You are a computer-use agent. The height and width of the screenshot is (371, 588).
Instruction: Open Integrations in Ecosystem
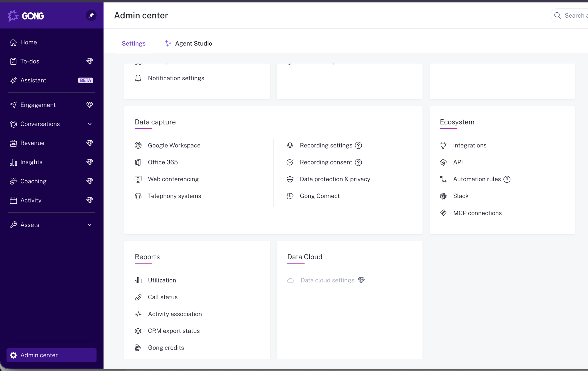click(x=470, y=145)
